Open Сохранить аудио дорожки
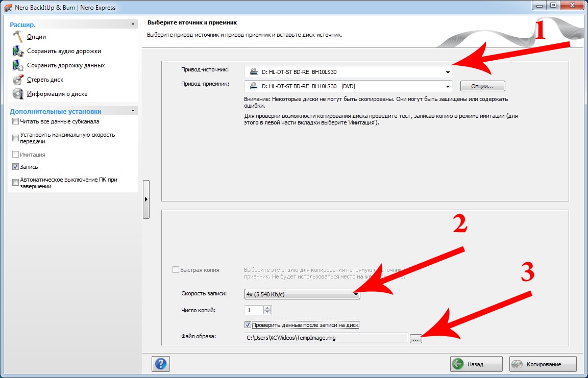Image resolution: width=588 pixels, height=378 pixels. pos(64,51)
